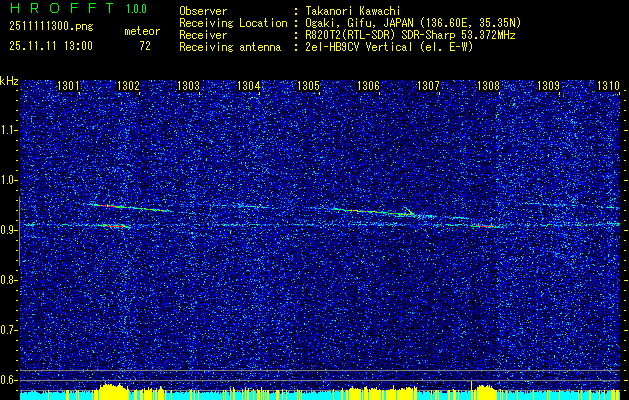Click time marker 1301

pyautogui.click(x=68, y=85)
